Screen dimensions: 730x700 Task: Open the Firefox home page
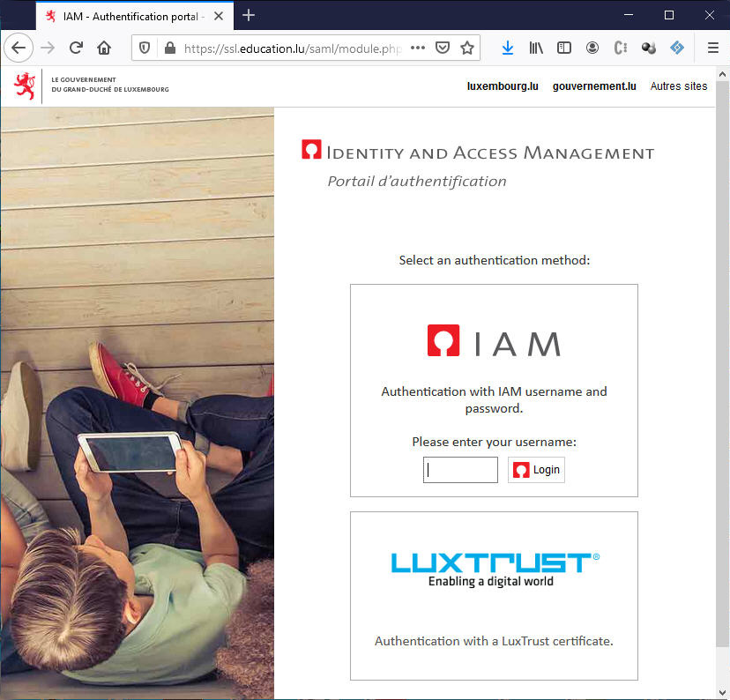(104, 48)
